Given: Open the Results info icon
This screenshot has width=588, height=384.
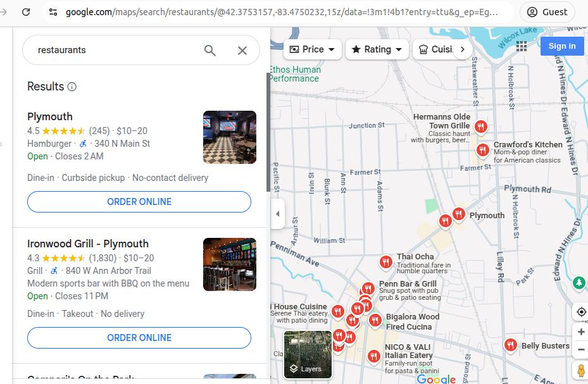Looking at the screenshot, I should pos(72,87).
